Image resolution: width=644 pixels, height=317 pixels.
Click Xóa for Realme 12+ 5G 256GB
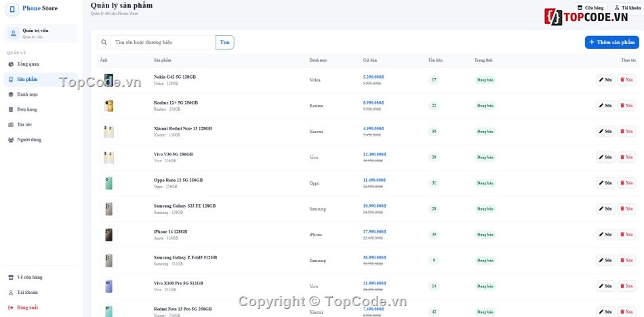626,106
